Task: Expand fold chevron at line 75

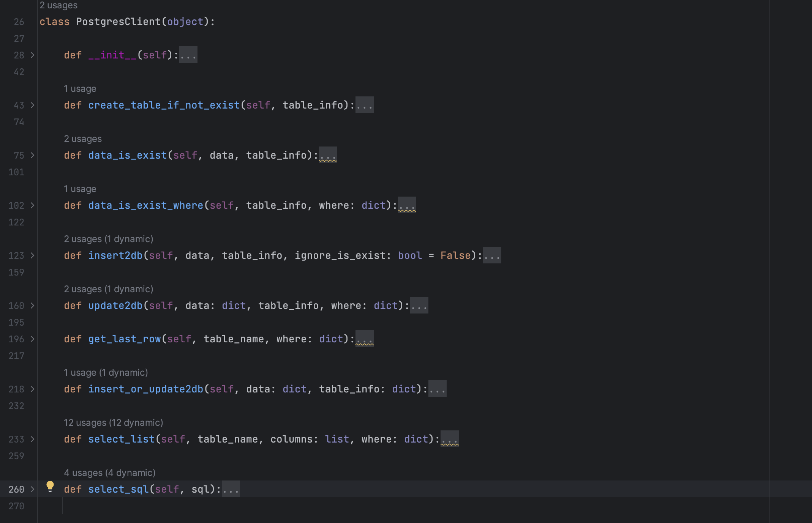Action: pos(32,155)
